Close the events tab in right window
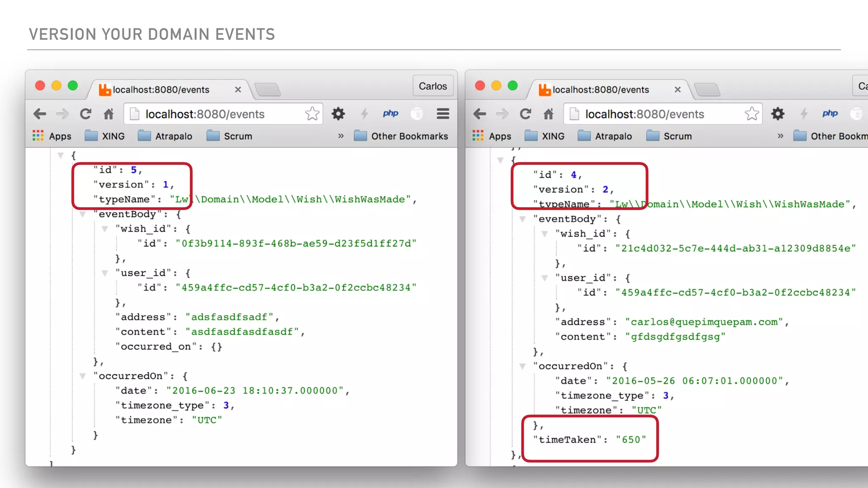Image resolution: width=868 pixels, height=488 pixels. tap(678, 89)
